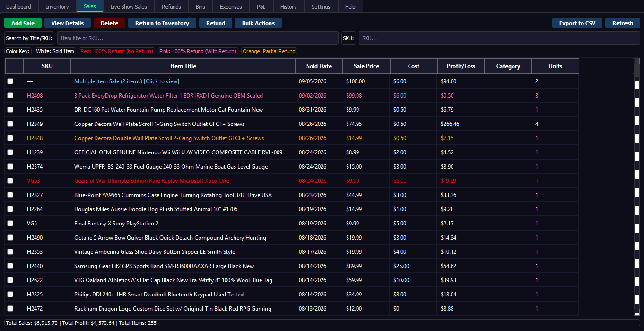Image resolution: width=644 pixels, height=331 pixels.
Task: Click Return to Inventory button
Action: (162, 23)
